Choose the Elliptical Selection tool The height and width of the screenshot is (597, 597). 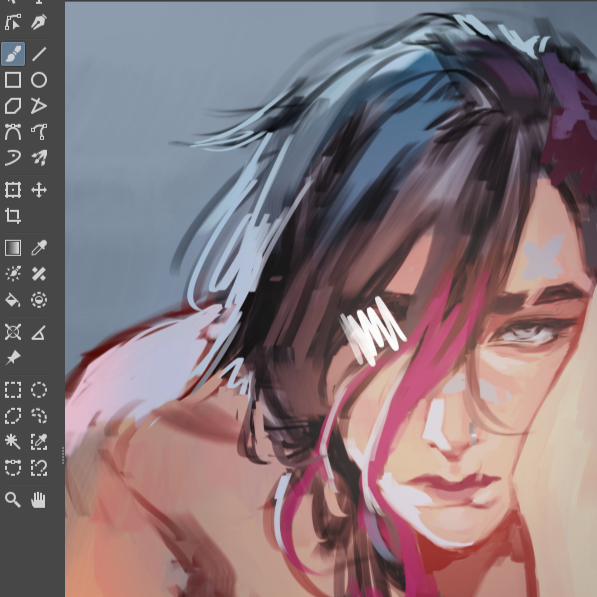[38, 390]
